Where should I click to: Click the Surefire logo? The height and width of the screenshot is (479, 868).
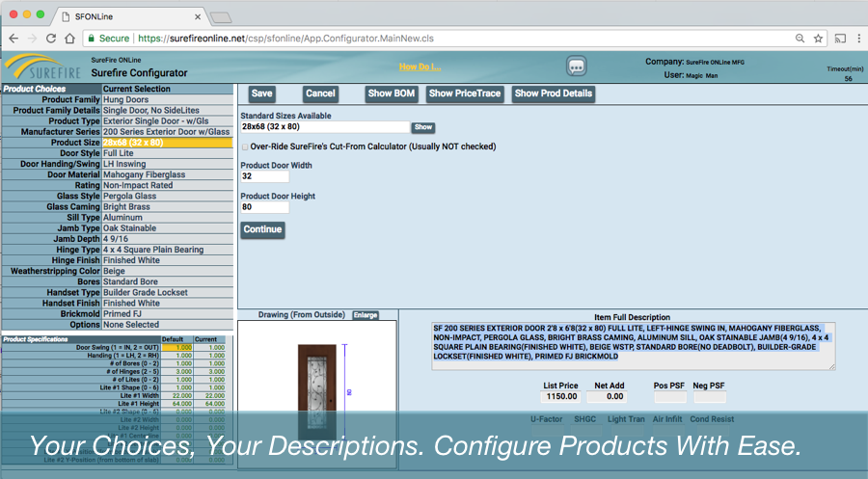pos(42,67)
